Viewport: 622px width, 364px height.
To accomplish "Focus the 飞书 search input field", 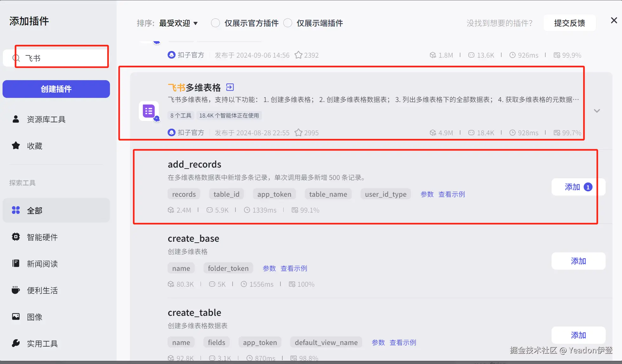I will (63, 58).
